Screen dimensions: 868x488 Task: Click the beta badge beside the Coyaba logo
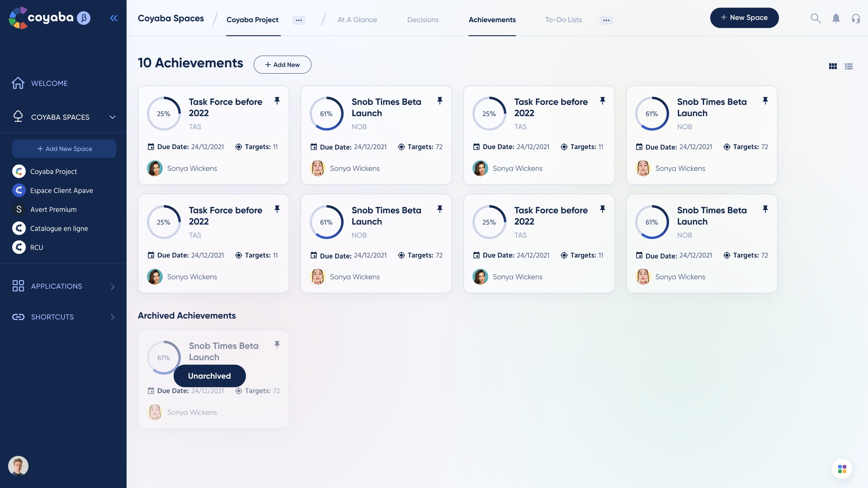tap(83, 18)
